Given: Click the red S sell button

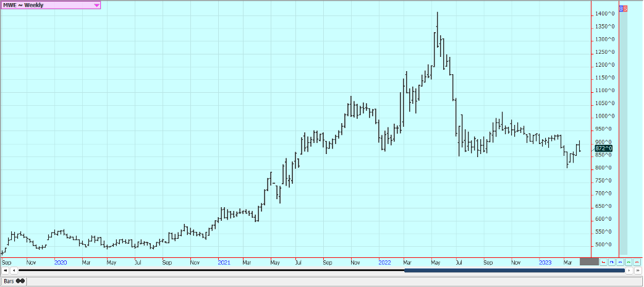Looking at the screenshot, I should point(625,8).
